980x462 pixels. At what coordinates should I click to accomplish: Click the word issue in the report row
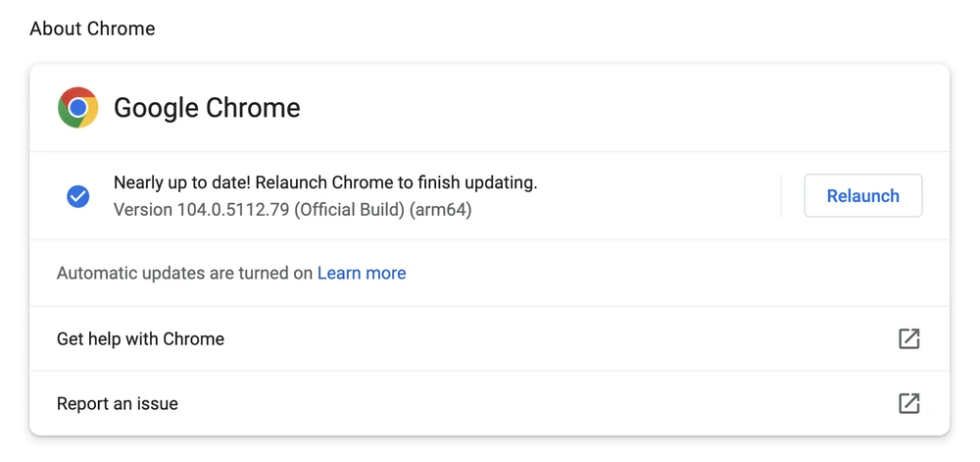pos(159,403)
